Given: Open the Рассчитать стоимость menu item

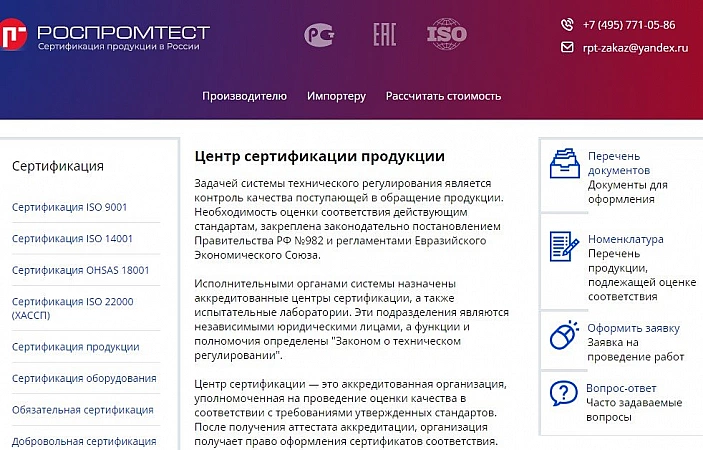Looking at the screenshot, I should click(x=443, y=97).
